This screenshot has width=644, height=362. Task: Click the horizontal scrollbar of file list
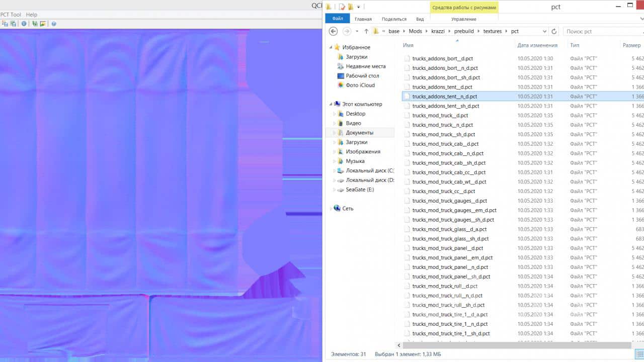tap(513, 345)
